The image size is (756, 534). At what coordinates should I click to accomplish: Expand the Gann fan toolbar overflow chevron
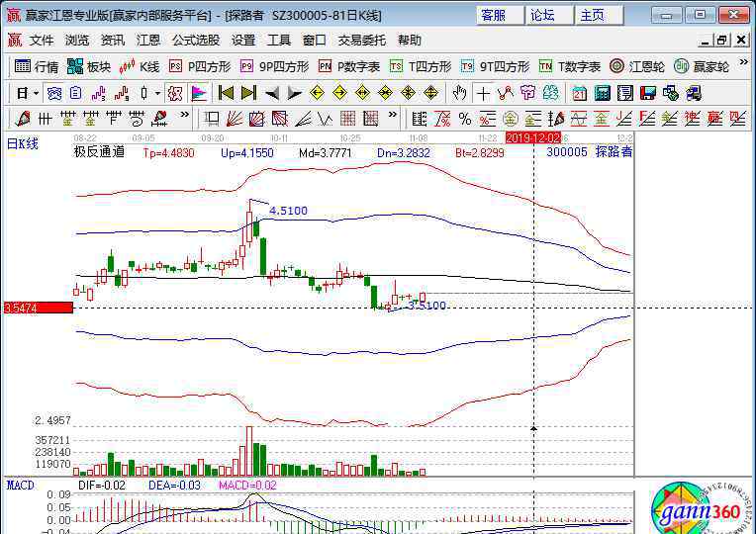(393, 115)
